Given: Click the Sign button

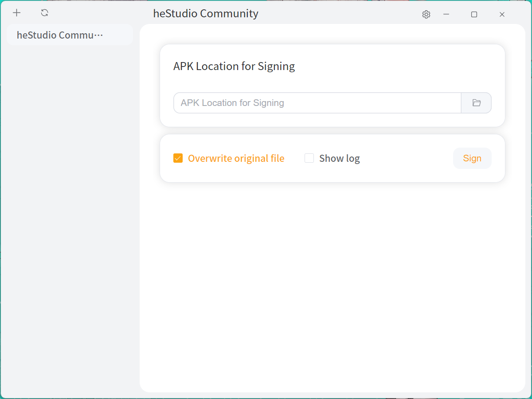Looking at the screenshot, I should [x=472, y=158].
